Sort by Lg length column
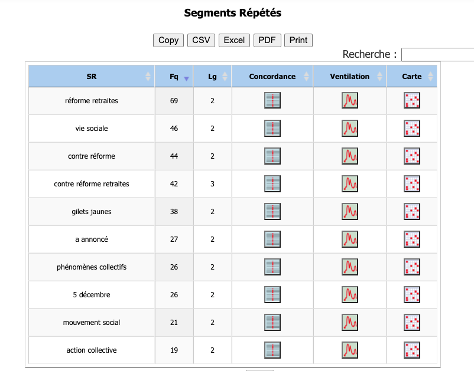 [212, 76]
